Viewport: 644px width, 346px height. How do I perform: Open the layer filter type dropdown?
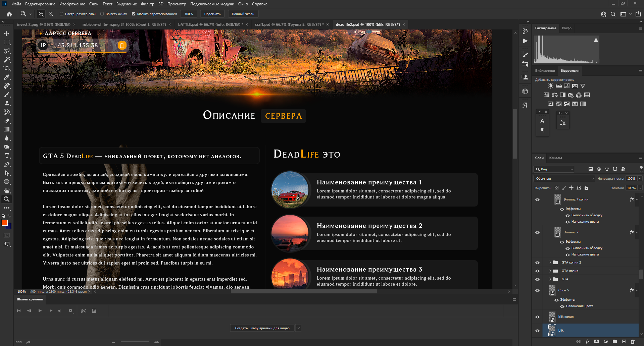[554, 169]
